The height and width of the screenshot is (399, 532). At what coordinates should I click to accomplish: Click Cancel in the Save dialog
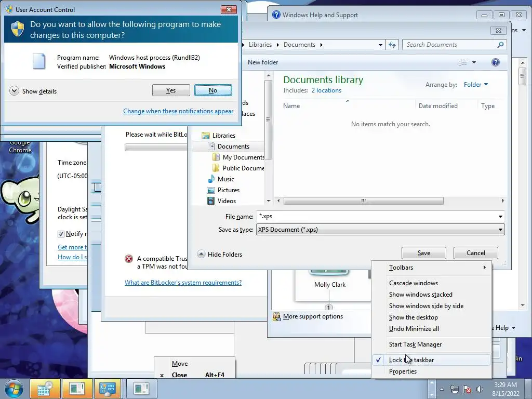tap(476, 253)
